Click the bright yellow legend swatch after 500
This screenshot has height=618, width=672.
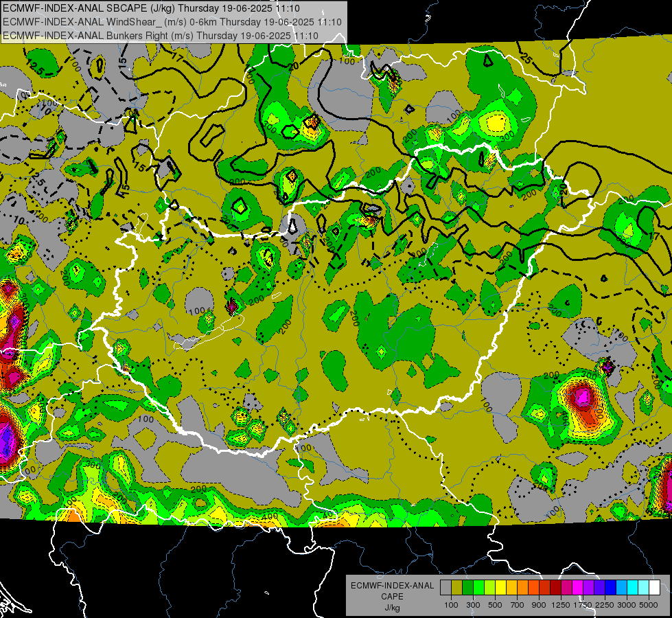500,587
